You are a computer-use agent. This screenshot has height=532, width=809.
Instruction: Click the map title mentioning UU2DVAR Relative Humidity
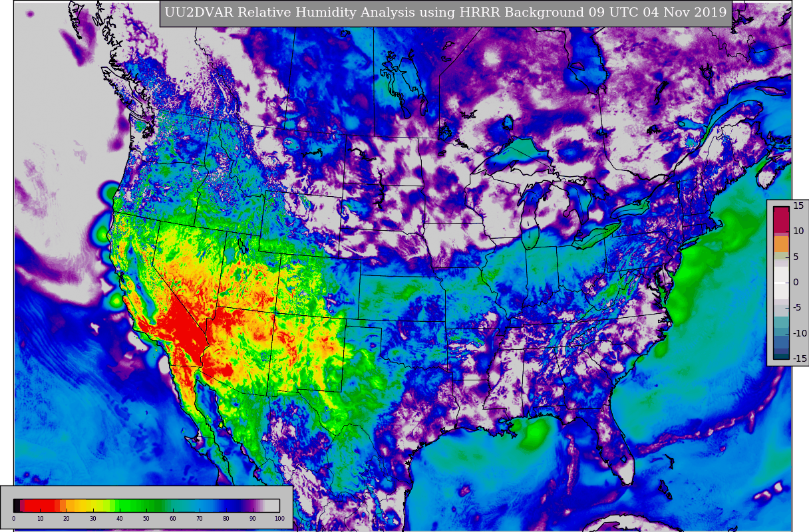pyautogui.click(x=446, y=13)
